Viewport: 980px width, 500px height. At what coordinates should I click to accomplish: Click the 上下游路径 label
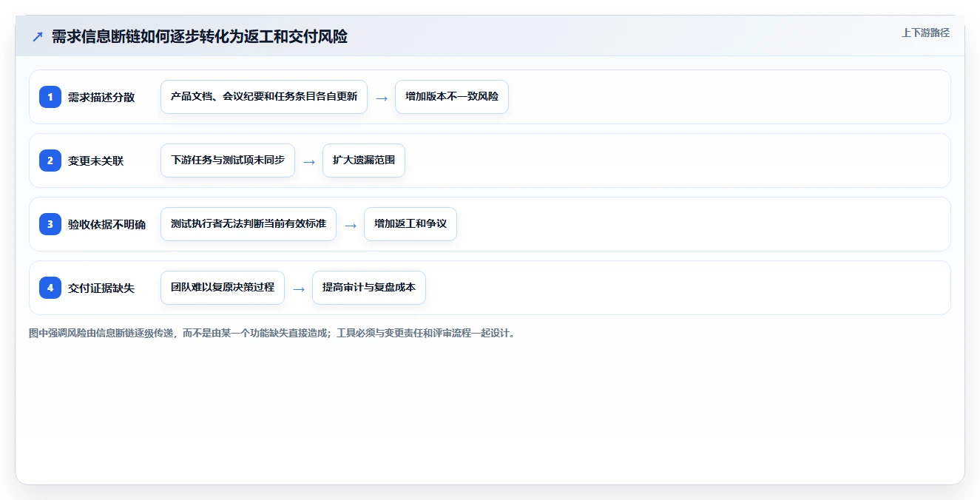[925, 33]
